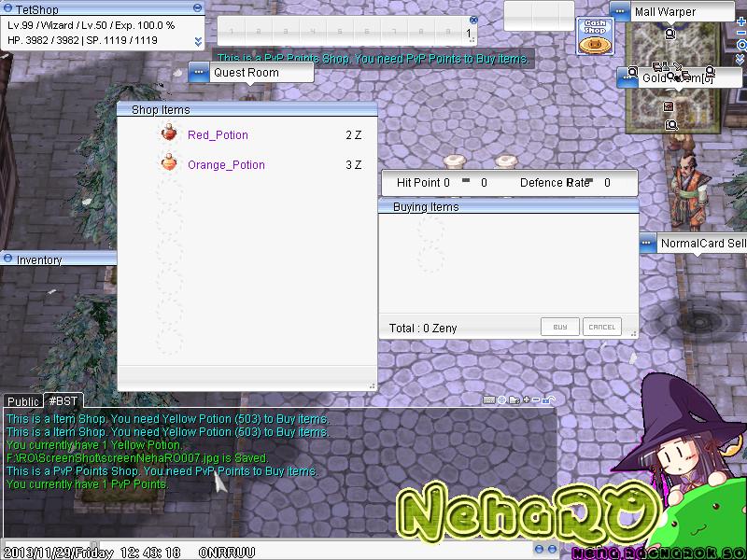Click the minimap magnifier search icon
This screenshot has width=747, height=560.
click(741, 45)
